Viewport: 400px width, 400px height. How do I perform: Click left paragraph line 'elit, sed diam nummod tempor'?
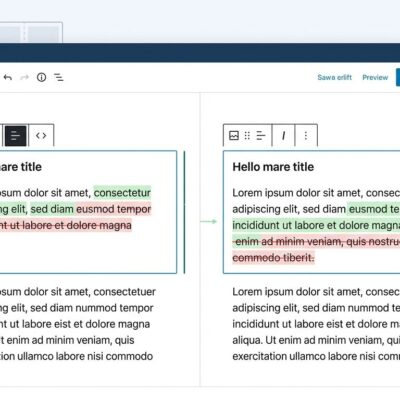82,308
